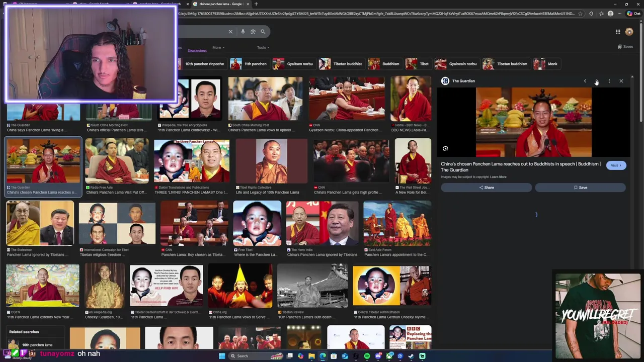Open 'Where is the Panchen Lama' Free Tibet image
The height and width of the screenshot is (362, 644).
click(x=257, y=223)
